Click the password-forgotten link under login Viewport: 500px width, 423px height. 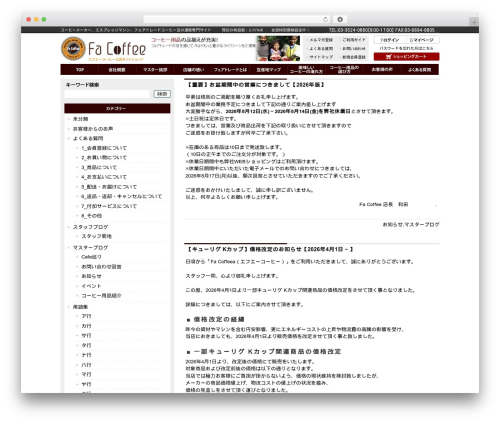tap(406, 48)
